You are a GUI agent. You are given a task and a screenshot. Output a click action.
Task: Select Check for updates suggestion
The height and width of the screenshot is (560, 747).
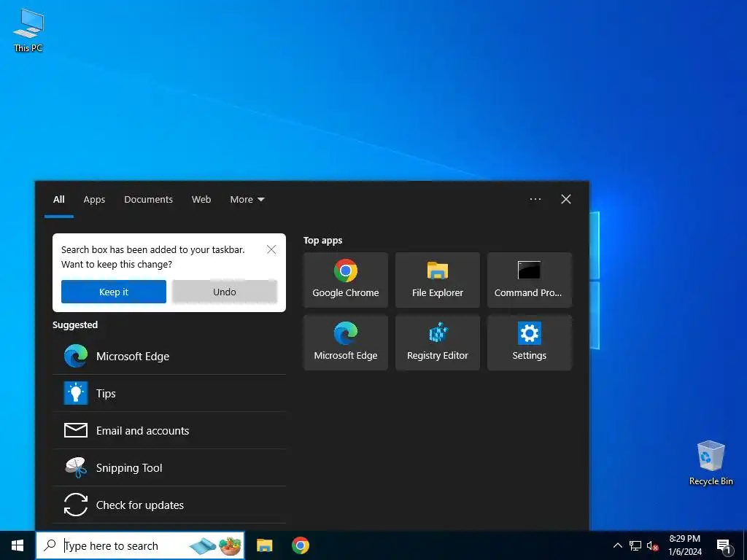169,505
